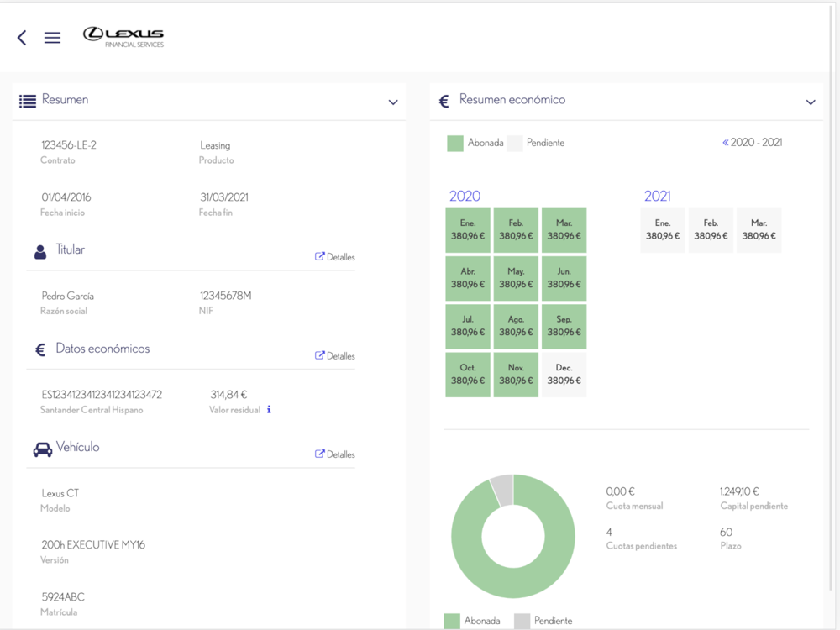Select the Dec. 2020 pending payment tile
Viewport: 840px width, 630px height.
point(564,375)
